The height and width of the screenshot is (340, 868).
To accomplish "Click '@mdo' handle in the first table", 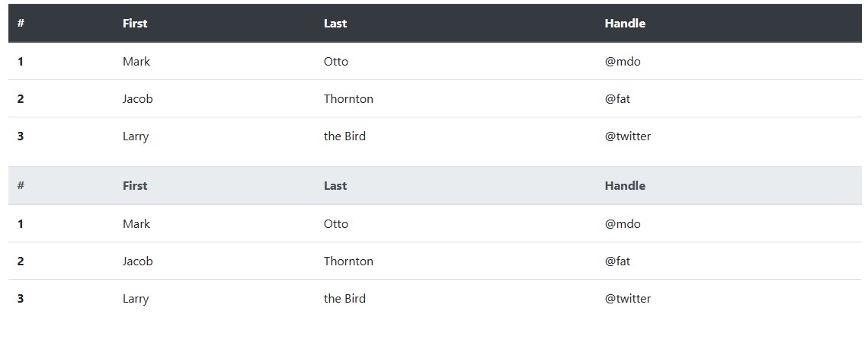I will (x=623, y=62).
